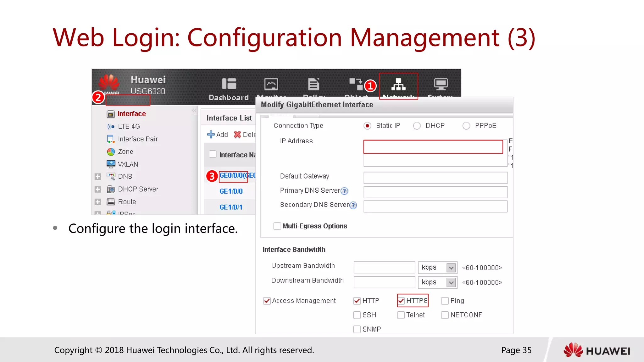The image size is (644, 362).
Task: Click the Upstream Bandwidth value field
Action: coord(384,267)
